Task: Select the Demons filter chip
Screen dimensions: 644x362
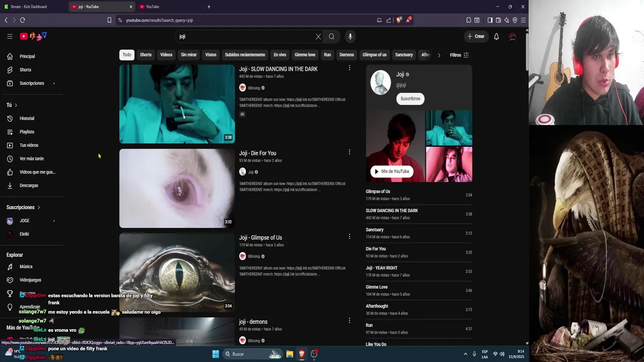Action: click(347, 55)
